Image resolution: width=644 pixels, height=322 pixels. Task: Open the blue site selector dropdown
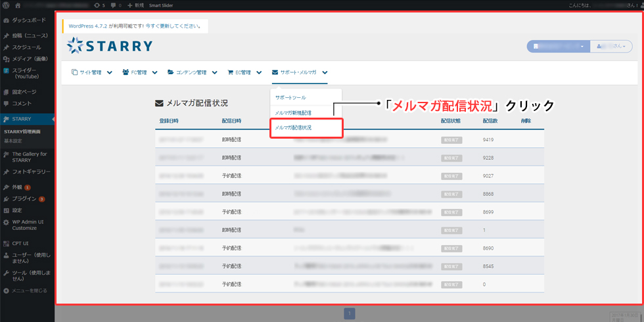pyautogui.click(x=558, y=47)
